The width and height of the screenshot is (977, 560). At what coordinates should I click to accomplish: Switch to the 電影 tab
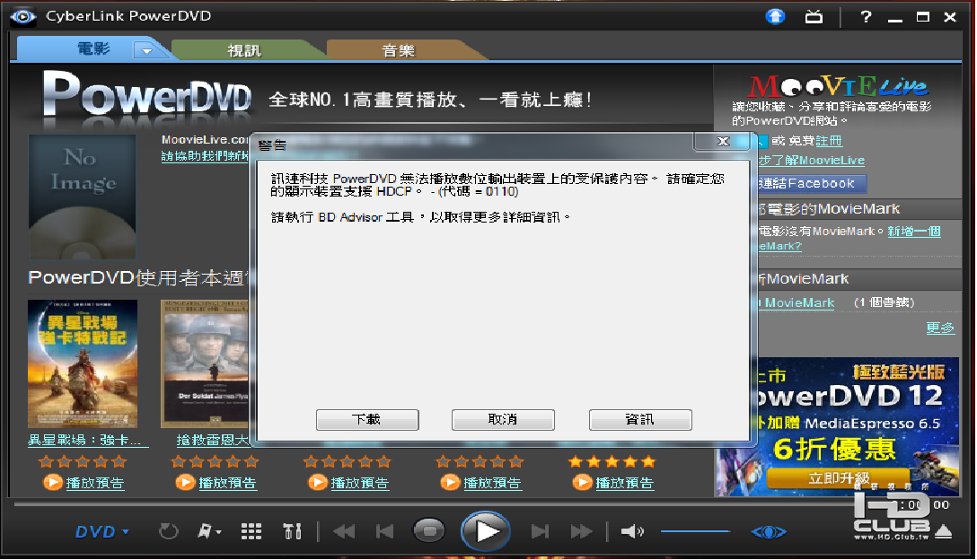click(x=93, y=49)
